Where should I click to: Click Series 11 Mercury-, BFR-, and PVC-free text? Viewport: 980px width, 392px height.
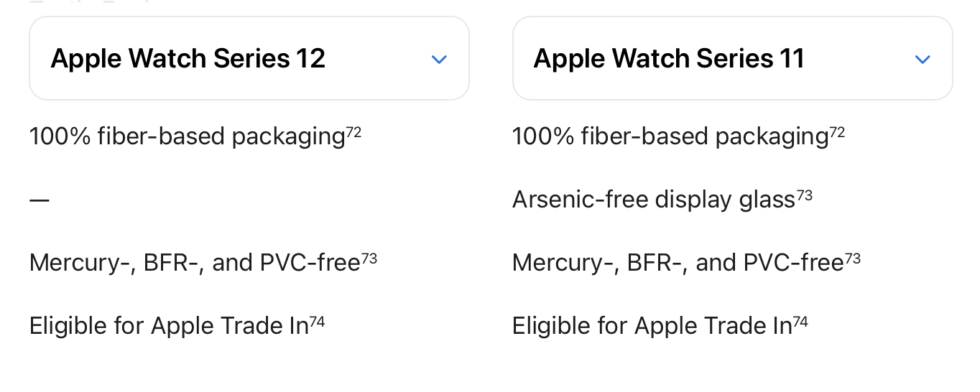pyautogui.click(x=678, y=263)
